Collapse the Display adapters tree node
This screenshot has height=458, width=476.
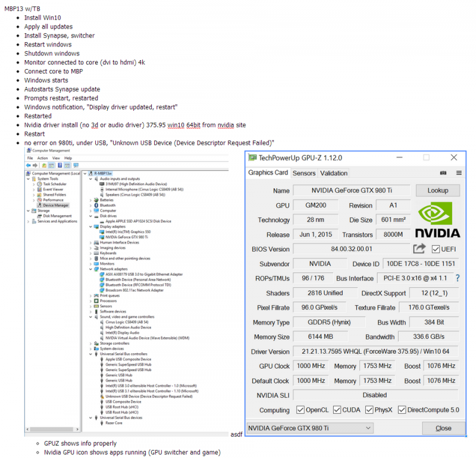pyautogui.click(x=90, y=226)
